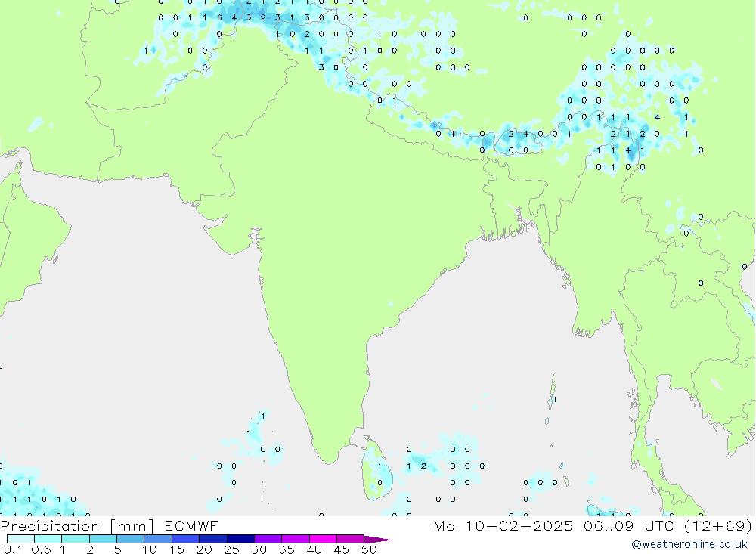The image size is (756, 554).
Task: Click the 20–25 mm dark blue legend swatch
Action: click(212, 539)
